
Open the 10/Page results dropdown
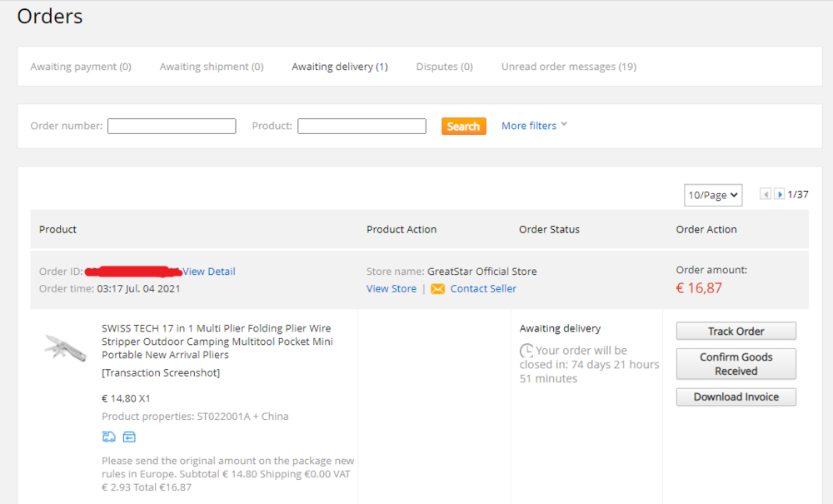click(x=712, y=194)
